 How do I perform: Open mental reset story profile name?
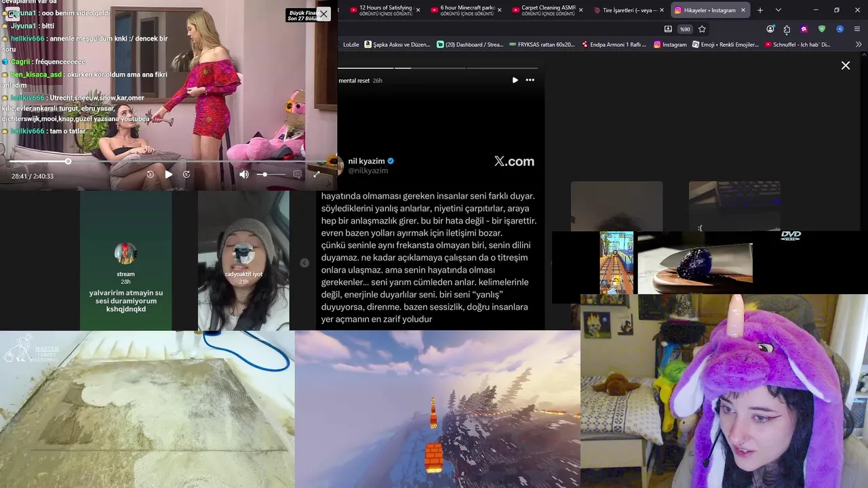(x=354, y=81)
